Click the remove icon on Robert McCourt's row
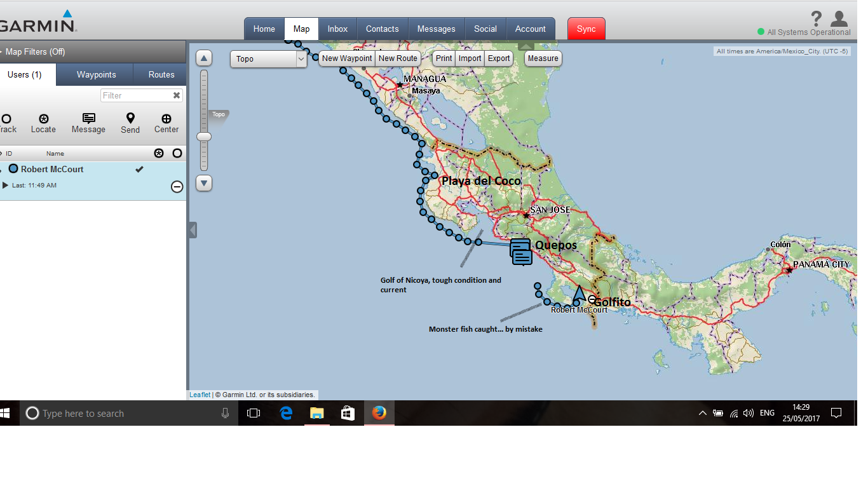Image resolution: width=868 pixels, height=488 pixels. tap(177, 186)
